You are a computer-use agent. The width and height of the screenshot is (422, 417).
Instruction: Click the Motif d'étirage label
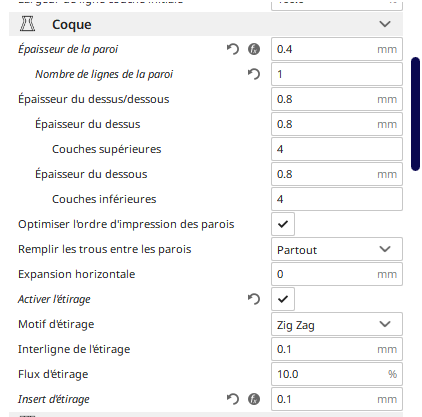click(56, 324)
